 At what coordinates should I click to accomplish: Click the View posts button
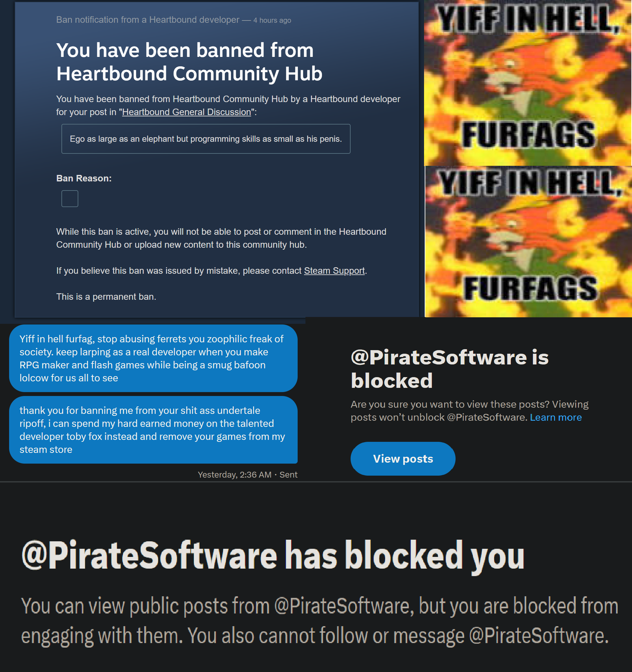[x=403, y=458]
